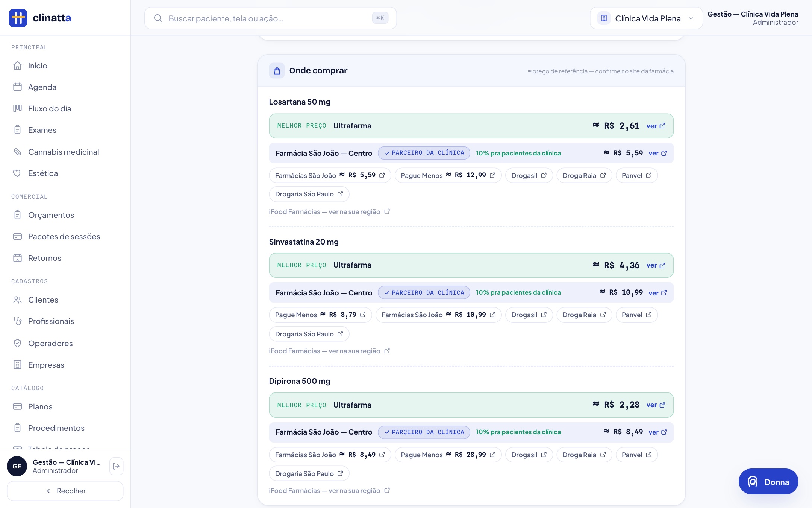Click Farmácias São João R$ 5,59 chip
Screen dimensions: 812x508
[330, 175]
